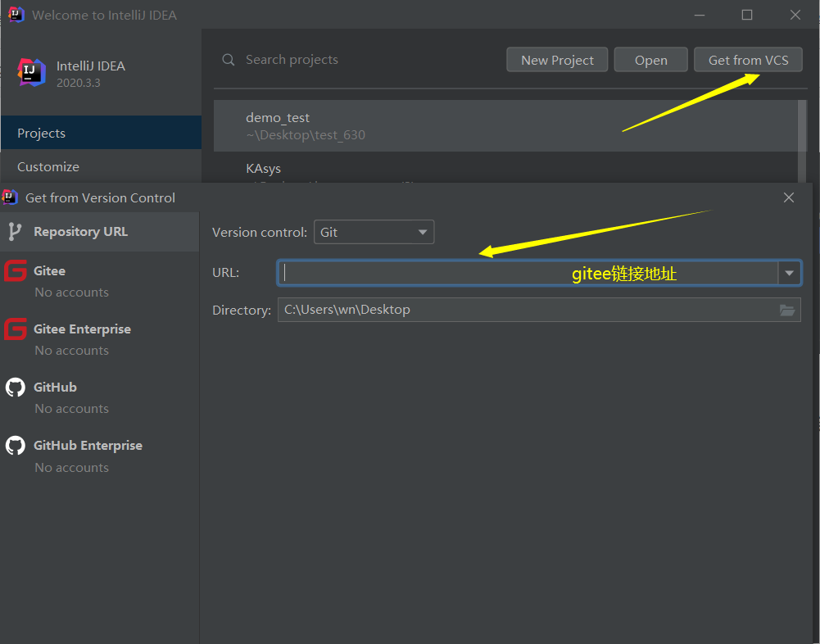The height and width of the screenshot is (644, 820).
Task: Close the Welcome to IntelliJ IDEA window
Action: [x=795, y=15]
